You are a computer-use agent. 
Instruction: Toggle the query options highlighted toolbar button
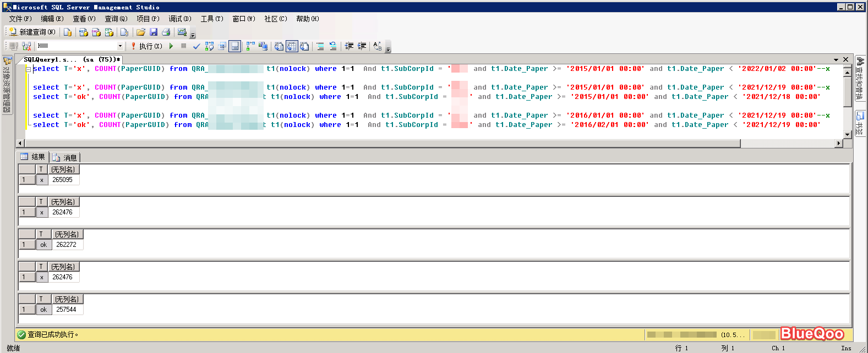coord(234,46)
